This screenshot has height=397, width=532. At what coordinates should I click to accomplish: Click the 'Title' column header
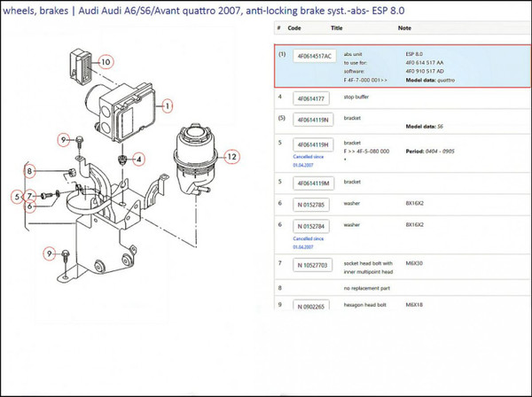pos(337,28)
